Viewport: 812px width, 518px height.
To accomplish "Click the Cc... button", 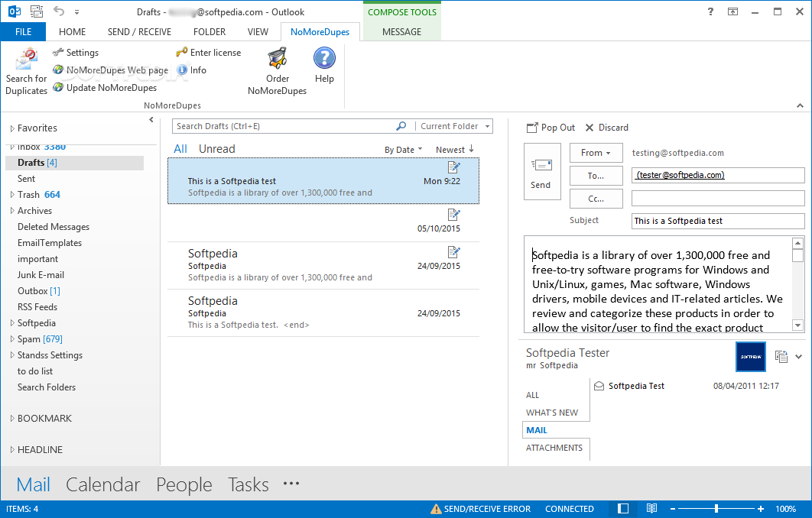I will 596,199.
